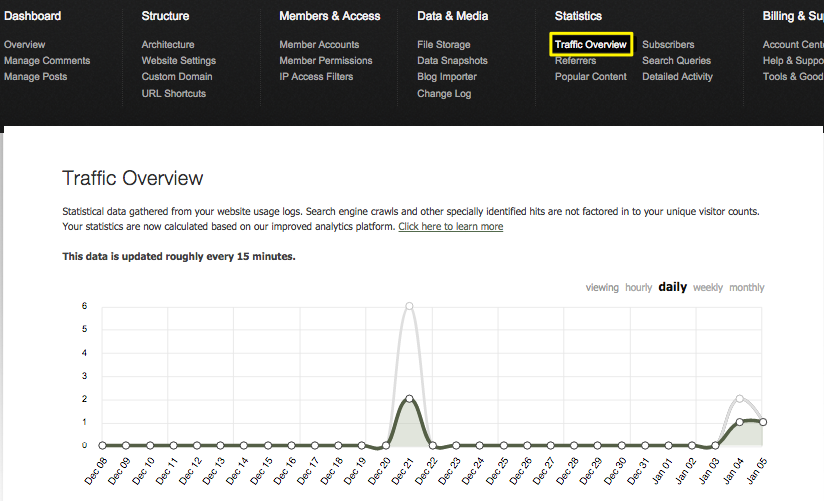This screenshot has width=824, height=501.
Task: Open Popular Content statistics
Action: (x=590, y=77)
